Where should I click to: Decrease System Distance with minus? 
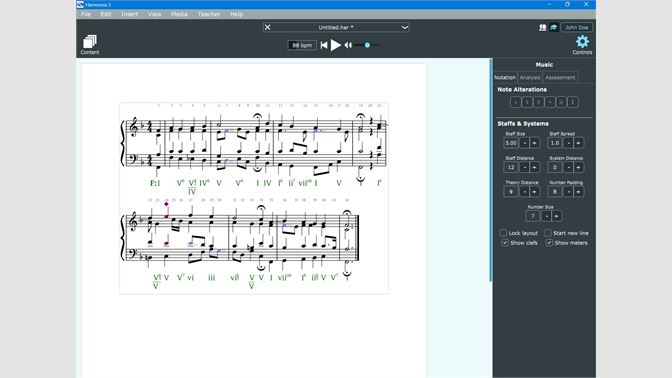pyautogui.click(x=568, y=168)
